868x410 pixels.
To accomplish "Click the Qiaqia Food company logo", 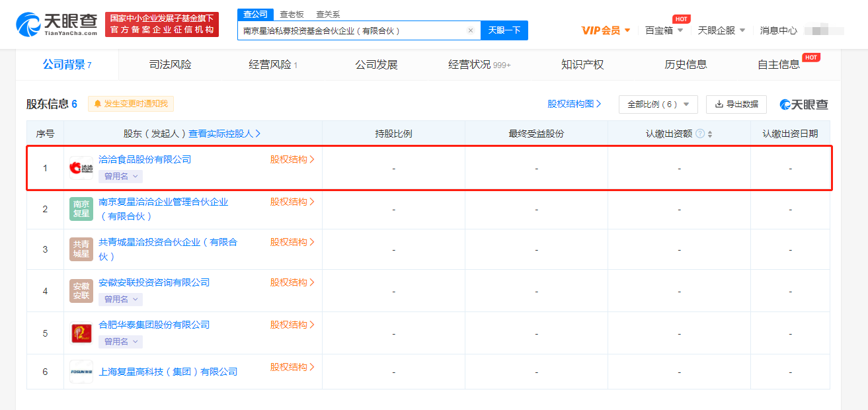I will tap(81, 168).
